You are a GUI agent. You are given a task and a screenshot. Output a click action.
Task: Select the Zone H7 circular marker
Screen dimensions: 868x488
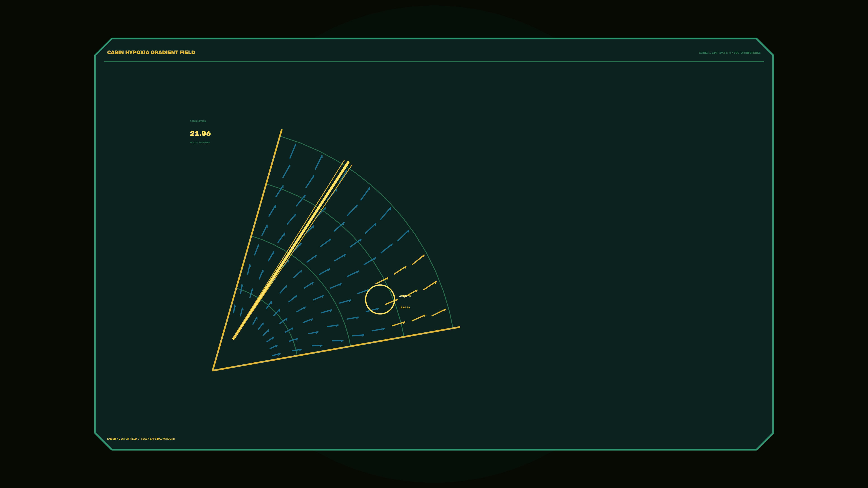coord(380,299)
